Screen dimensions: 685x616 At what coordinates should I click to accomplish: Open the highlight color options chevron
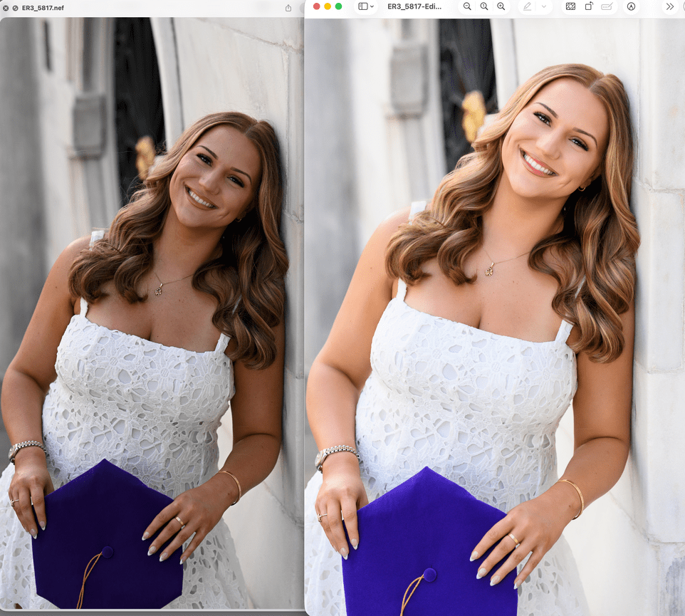point(544,6)
